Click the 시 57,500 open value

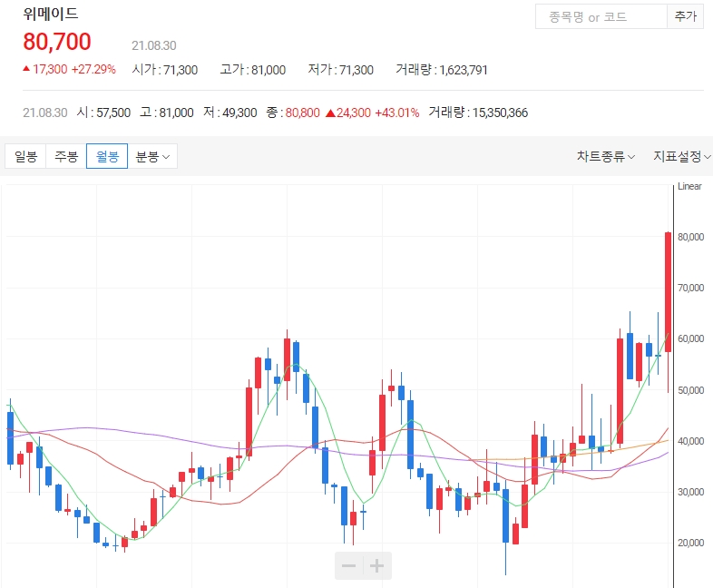point(103,113)
